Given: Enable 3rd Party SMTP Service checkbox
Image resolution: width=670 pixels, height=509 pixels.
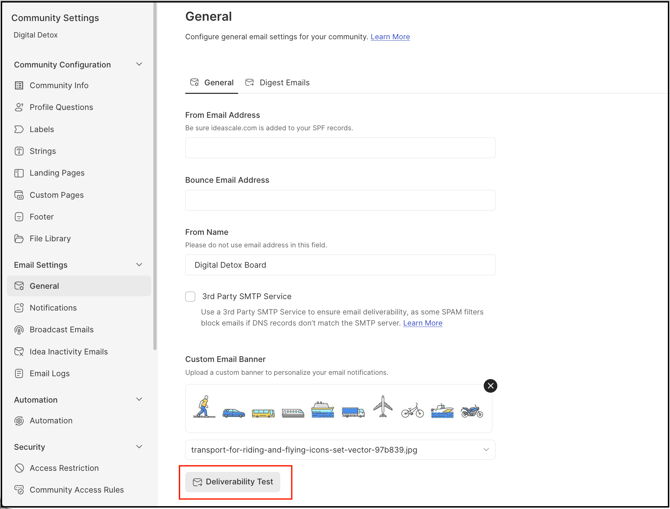Looking at the screenshot, I should (190, 297).
